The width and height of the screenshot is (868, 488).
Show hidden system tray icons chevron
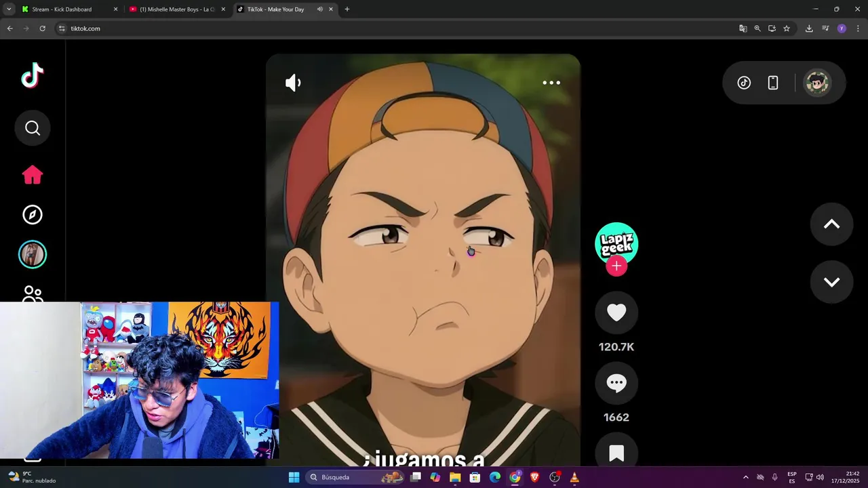[746, 477]
